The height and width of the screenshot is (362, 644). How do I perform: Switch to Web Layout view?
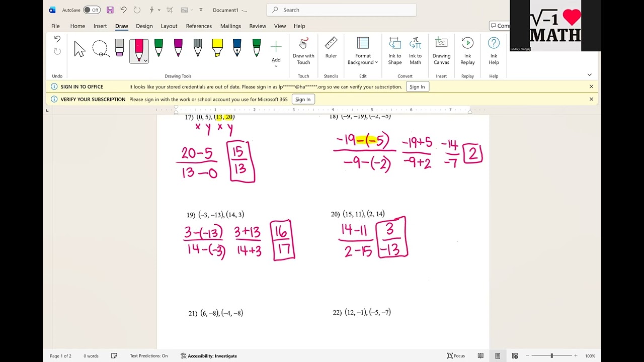pyautogui.click(x=515, y=356)
